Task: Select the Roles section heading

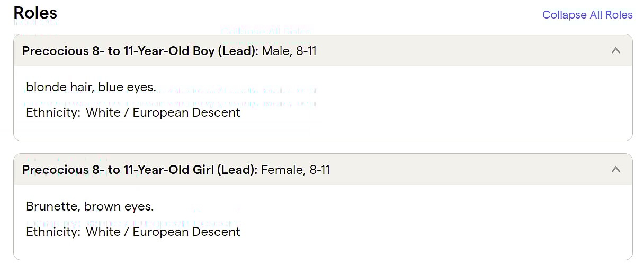Action: 35,13
